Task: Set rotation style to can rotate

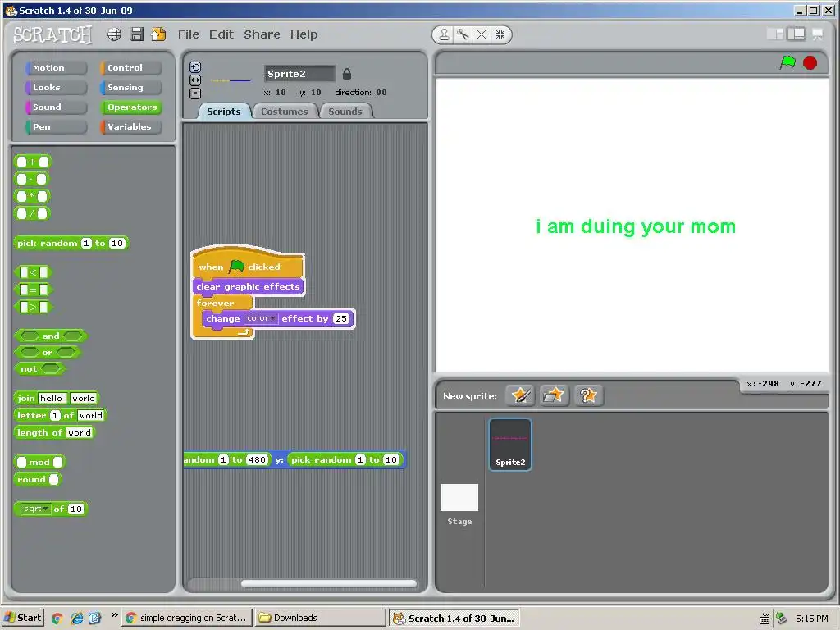Action: click(x=195, y=67)
